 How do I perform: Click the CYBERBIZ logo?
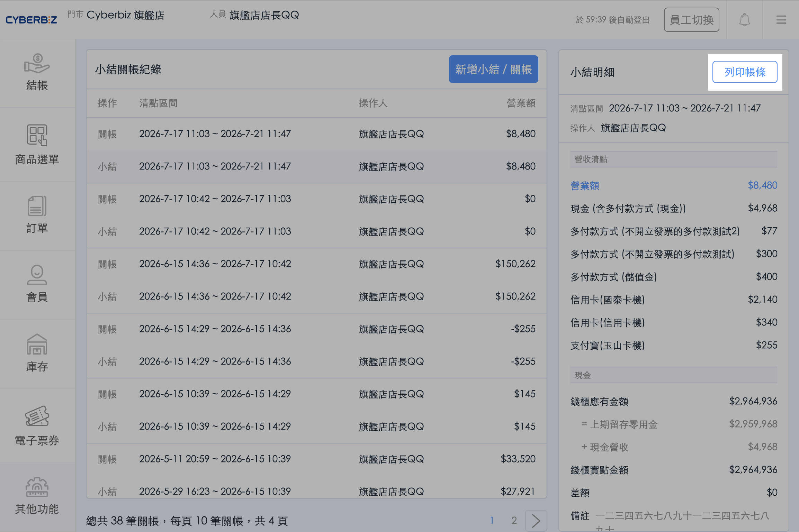[x=32, y=20]
